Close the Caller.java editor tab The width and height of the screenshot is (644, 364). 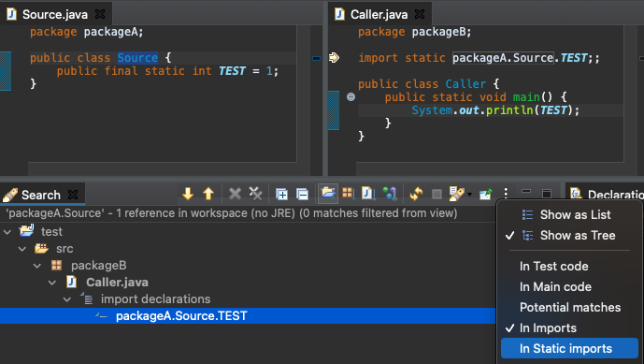(x=420, y=14)
